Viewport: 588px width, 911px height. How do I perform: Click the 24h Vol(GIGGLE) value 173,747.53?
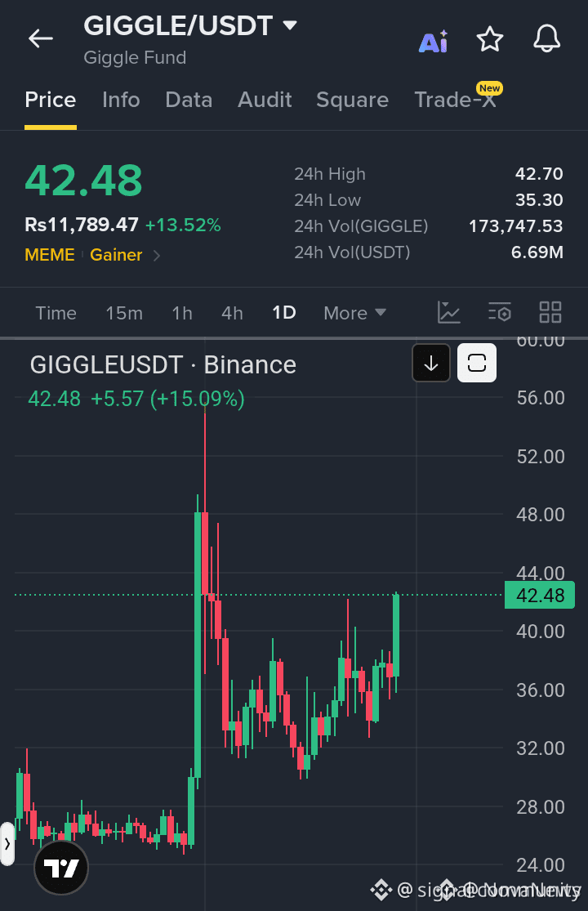(x=515, y=226)
